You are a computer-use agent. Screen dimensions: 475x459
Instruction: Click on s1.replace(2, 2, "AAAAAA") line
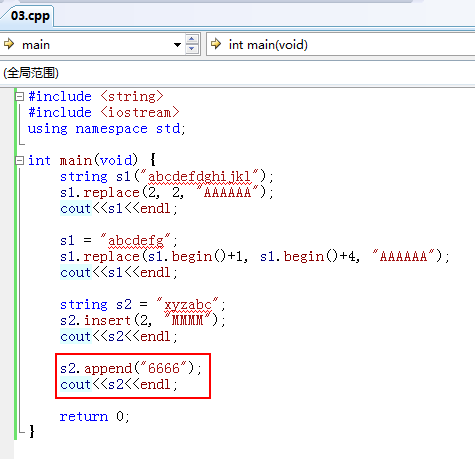(167, 193)
